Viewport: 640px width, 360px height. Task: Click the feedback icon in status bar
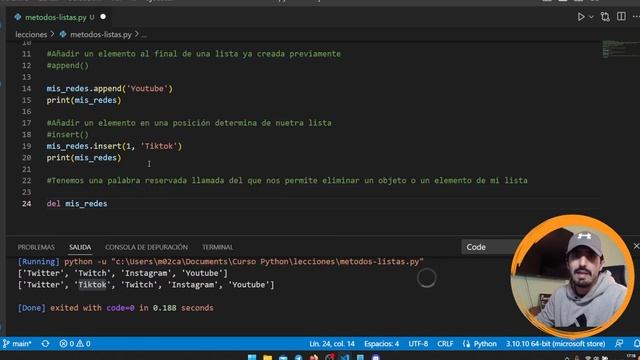point(619,344)
